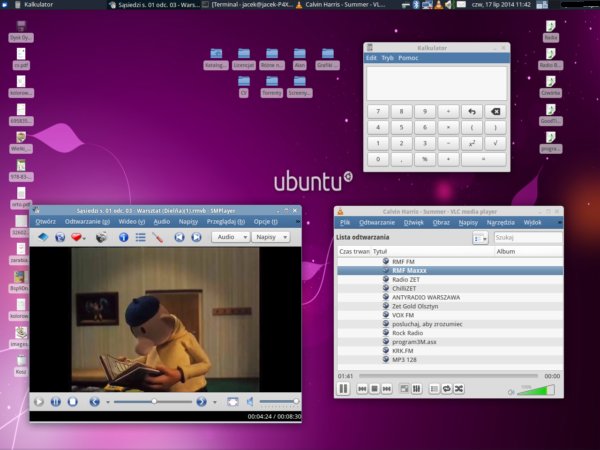Mute VLC with speaker icon
The width and height of the screenshot is (600, 450).
pyautogui.click(x=511, y=392)
